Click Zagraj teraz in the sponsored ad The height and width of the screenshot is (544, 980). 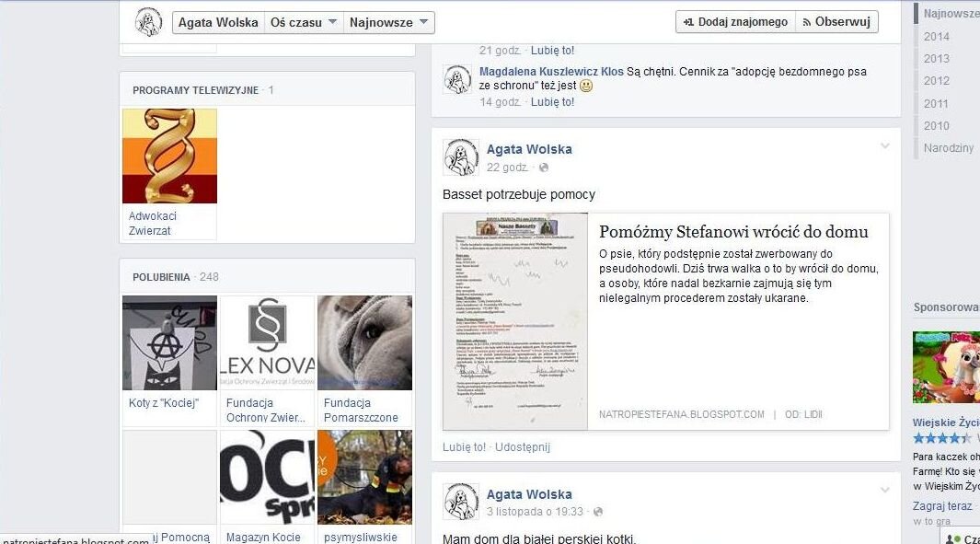(x=941, y=506)
